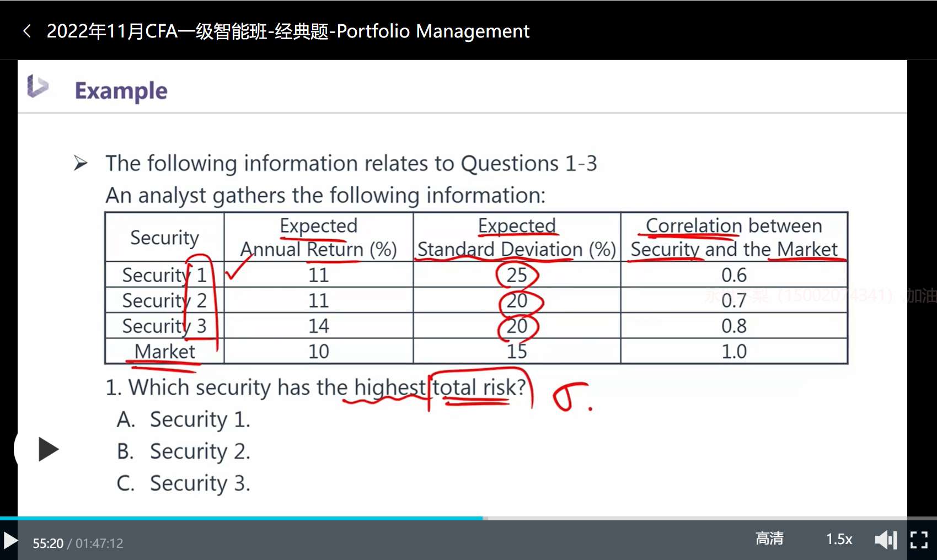Click the back arrow beside the course title
937x560 pixels.
pyautogui.click(x=26, y=31)
